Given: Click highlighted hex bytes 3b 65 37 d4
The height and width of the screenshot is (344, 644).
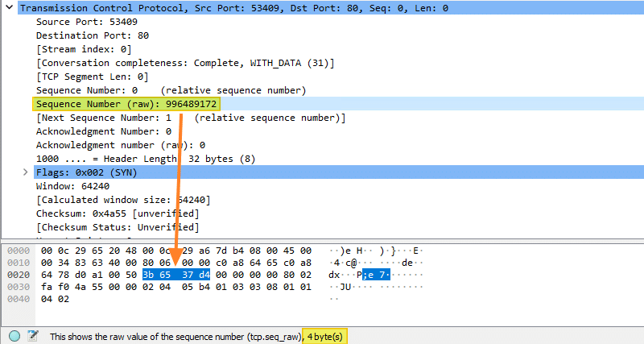Looking at the screenshot, I should [x=175, y=276].
